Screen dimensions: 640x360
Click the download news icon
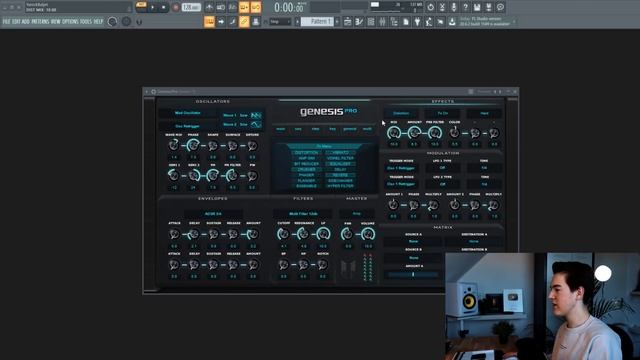click(452, 22)
